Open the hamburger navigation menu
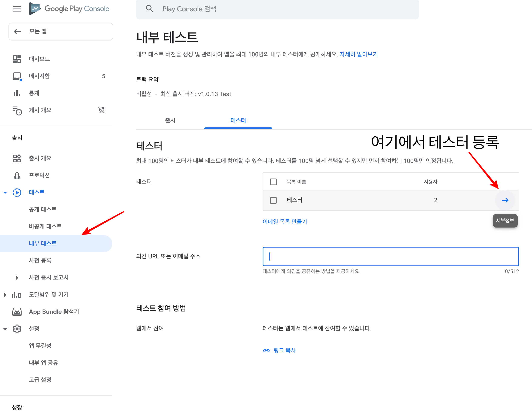Viewport: 532px width, 415px height. click(17, 9)
